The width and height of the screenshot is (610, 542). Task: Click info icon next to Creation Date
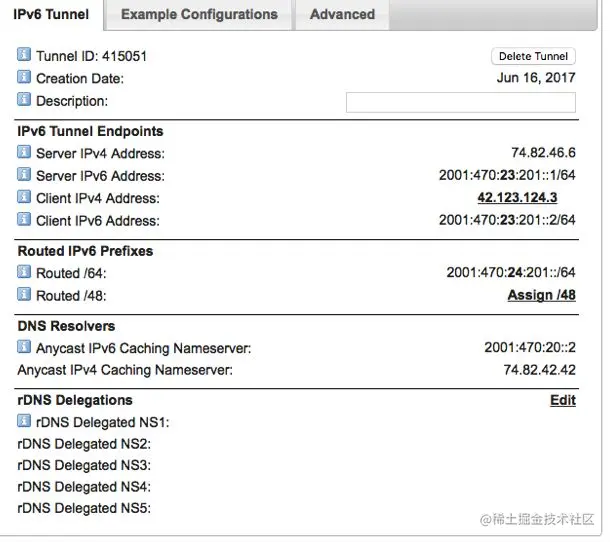(x=24, y=77)
